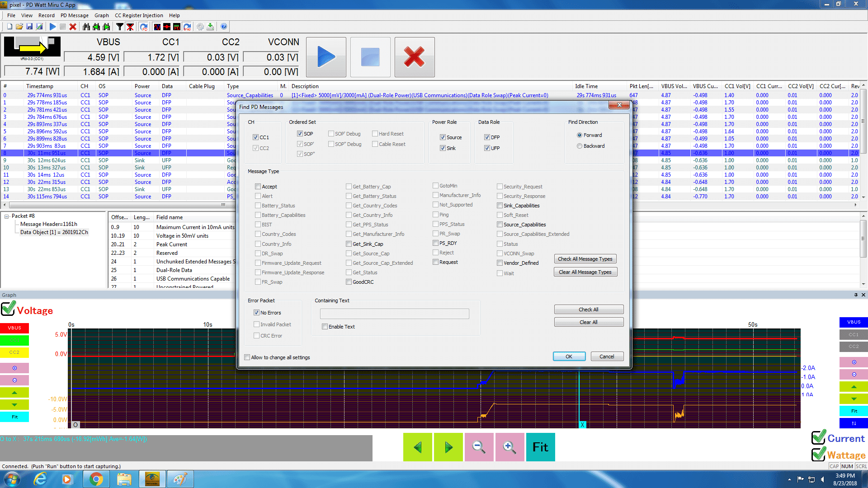The image size is (868, 488).
Task: Open the Graph menu
Action: tap(102, 15)
